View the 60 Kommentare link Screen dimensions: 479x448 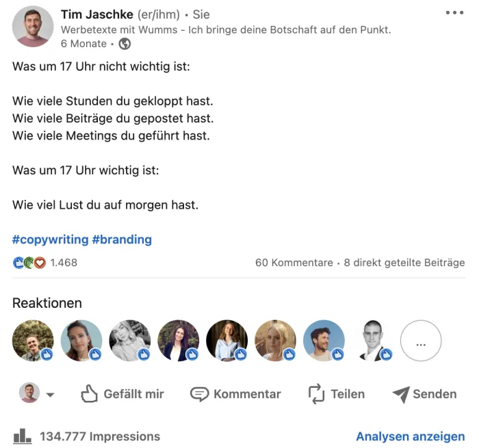tap(294, 263)
